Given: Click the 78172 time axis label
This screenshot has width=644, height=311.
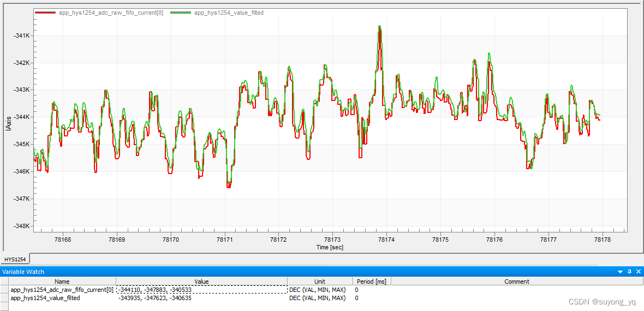Looking at the screenshot, I should pos(278,239).
